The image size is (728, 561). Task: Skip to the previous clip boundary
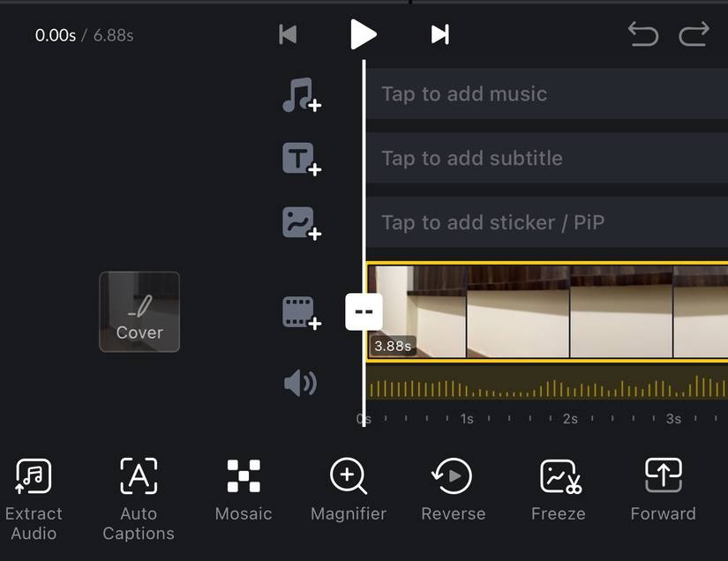[x=288, y=34]
